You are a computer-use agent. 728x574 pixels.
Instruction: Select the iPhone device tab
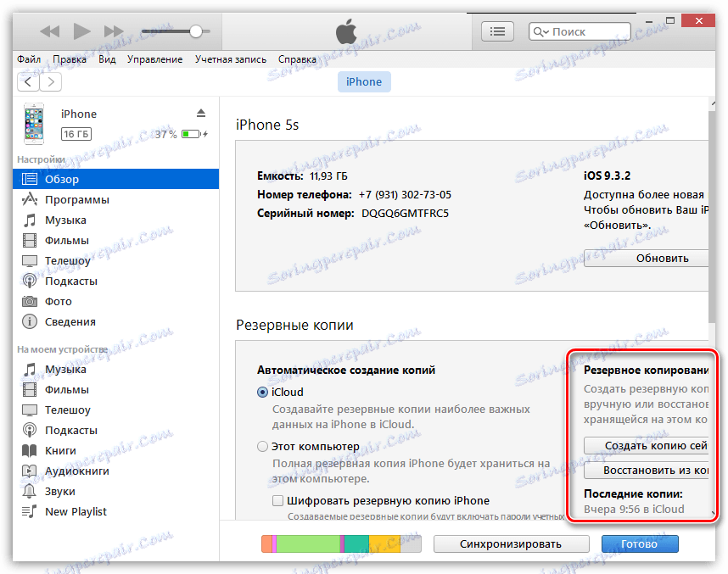tap(364, 81)
